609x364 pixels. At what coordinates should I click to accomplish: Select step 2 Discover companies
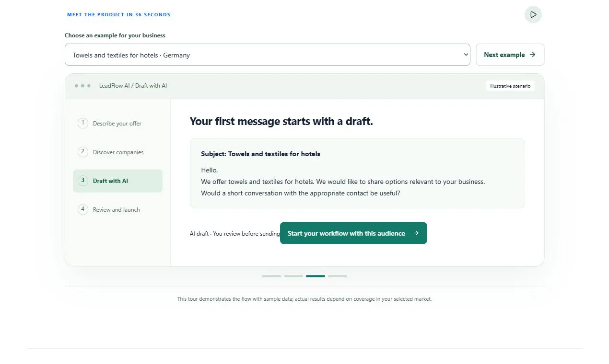tap(117, 152)
